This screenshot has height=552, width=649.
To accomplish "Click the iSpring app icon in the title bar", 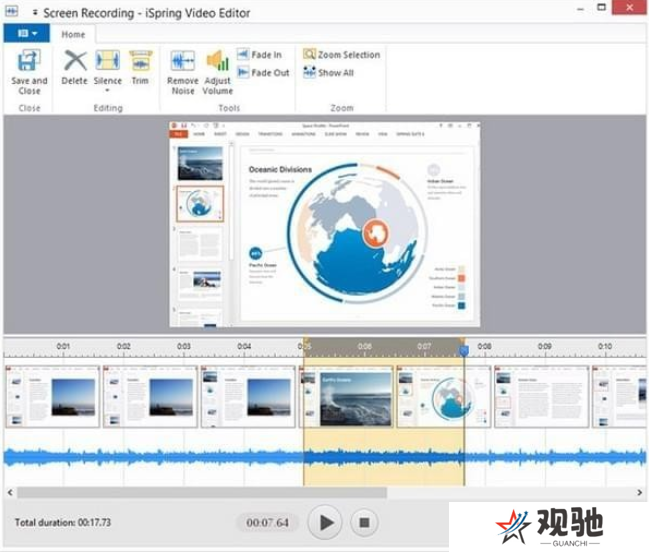I will [12, 11].
